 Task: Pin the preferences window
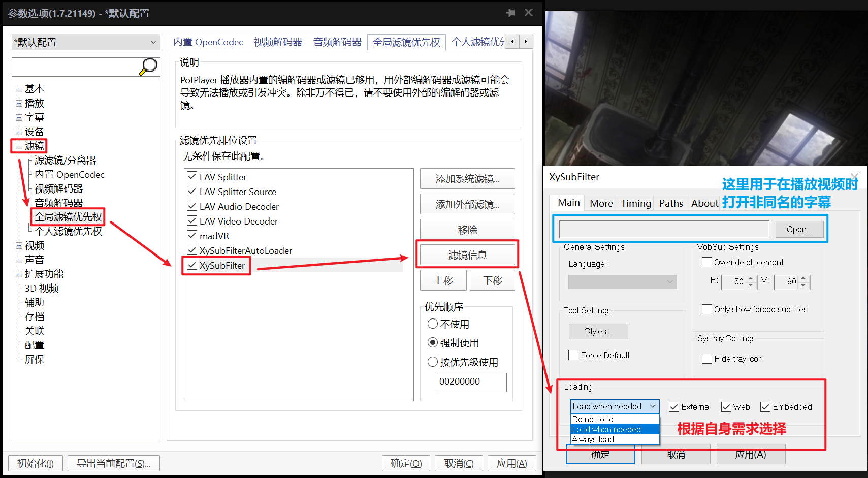tap(511, 13)
